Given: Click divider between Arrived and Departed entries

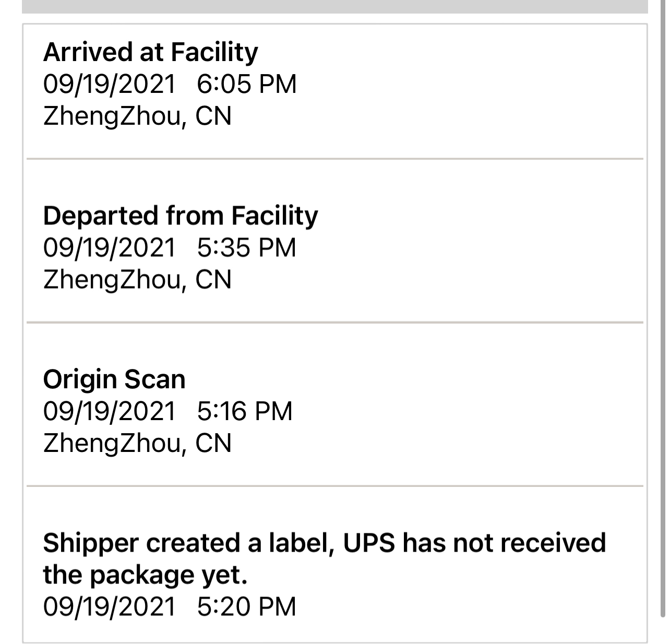Looking at the screenshot, I should 335,158.
